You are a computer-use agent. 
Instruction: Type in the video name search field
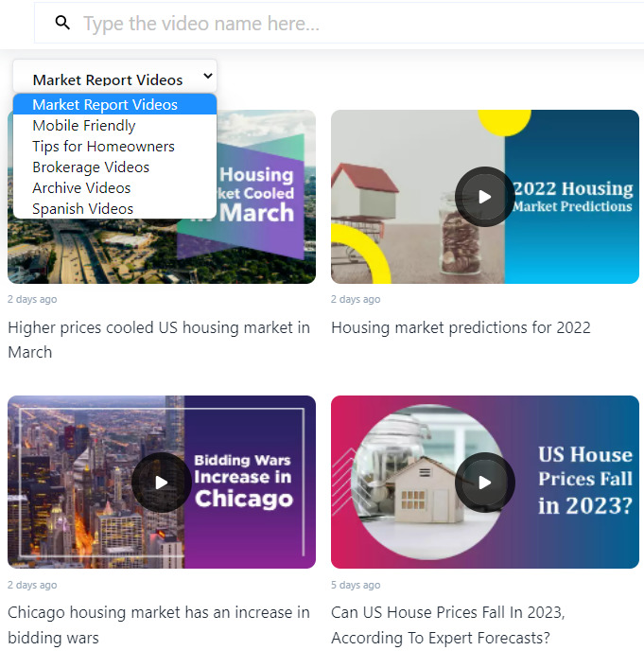click(x=359, y=23)
